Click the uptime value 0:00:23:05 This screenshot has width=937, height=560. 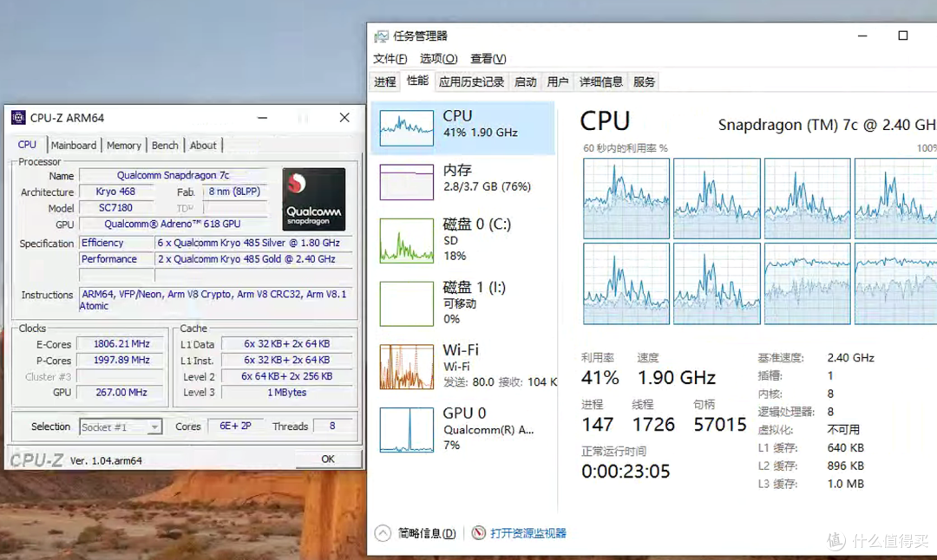tap(626, 472)
